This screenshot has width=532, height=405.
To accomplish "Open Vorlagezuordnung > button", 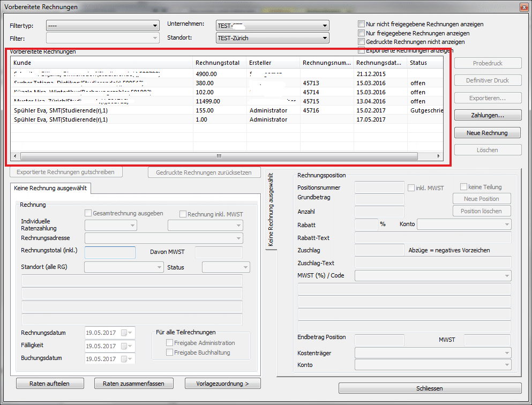I will point(222,383).
